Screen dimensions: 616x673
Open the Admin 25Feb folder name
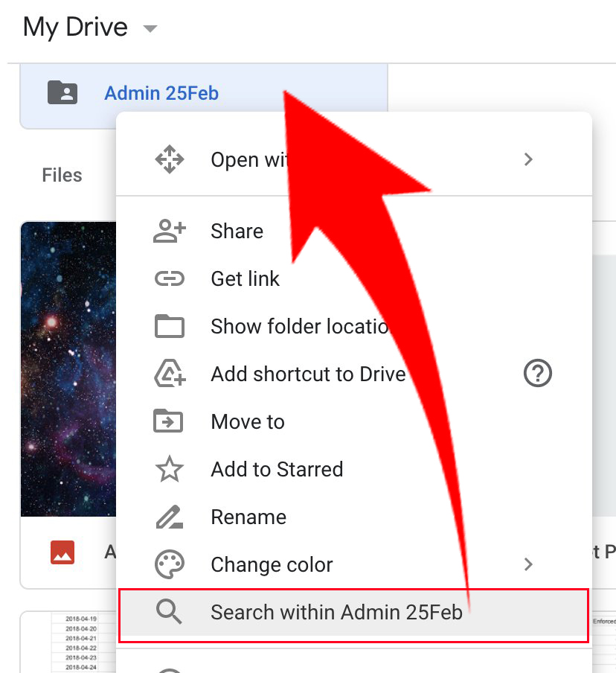[161, 94]
